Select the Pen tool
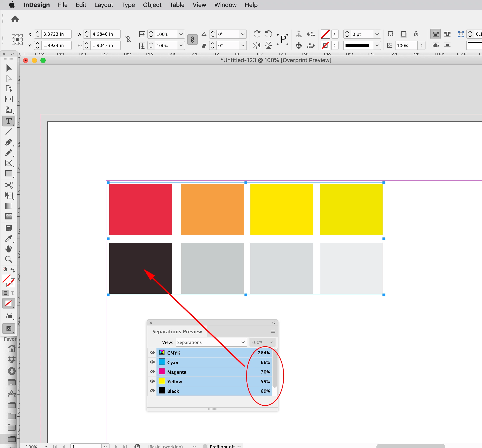The width and height of the screenshot is (482, 448). [8, 142]
